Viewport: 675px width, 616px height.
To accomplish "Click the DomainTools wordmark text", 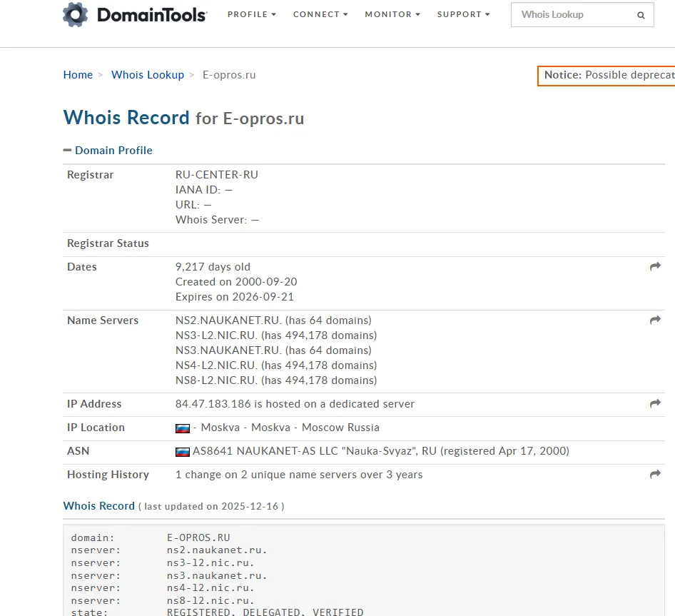I will (x=152, y=15).
